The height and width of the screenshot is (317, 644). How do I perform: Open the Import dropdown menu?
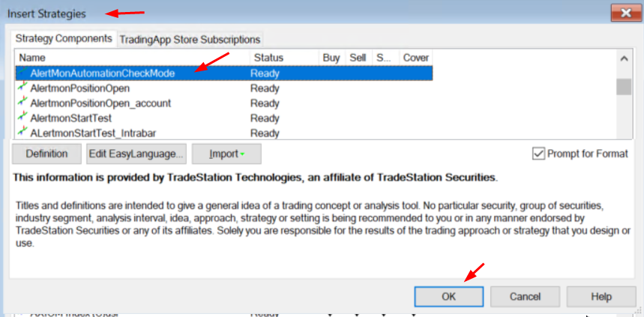tap(226, 154)
